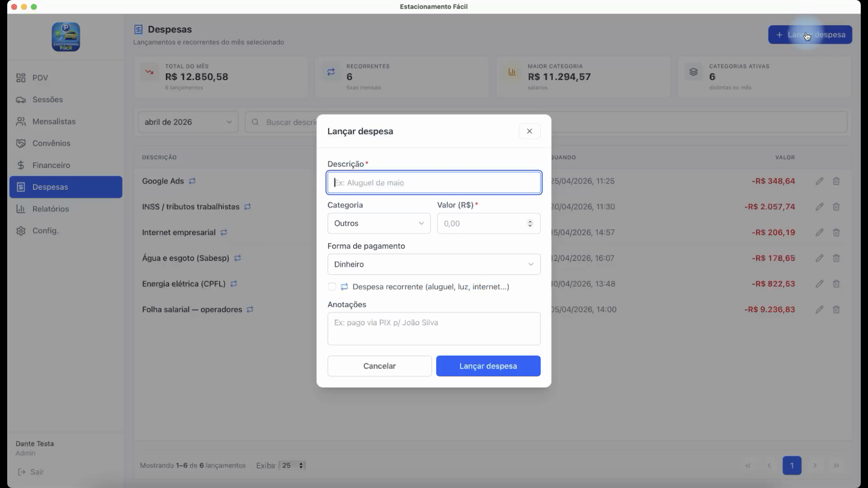Screen dimensions: 868x488
Task: Open Mensalistas in the sidebar
Action: click(66, 122)
